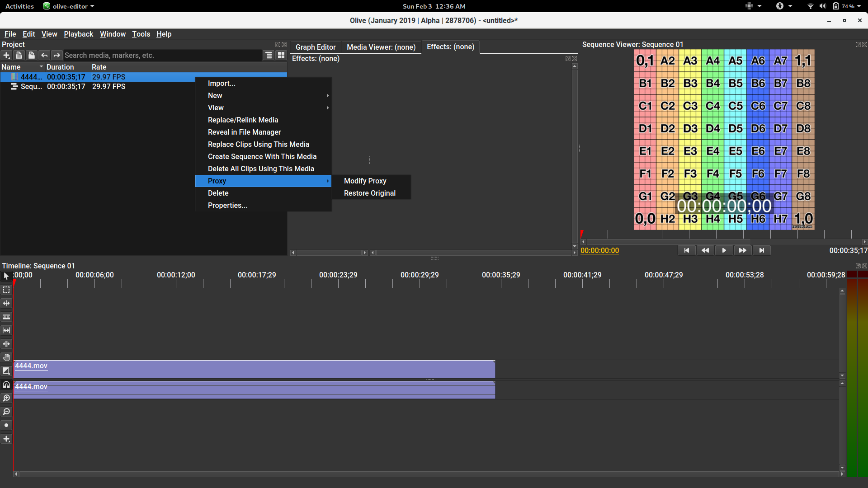This screenshot has width=868, height=488.
Task: Click the project media search field
Action: (163, 55)
